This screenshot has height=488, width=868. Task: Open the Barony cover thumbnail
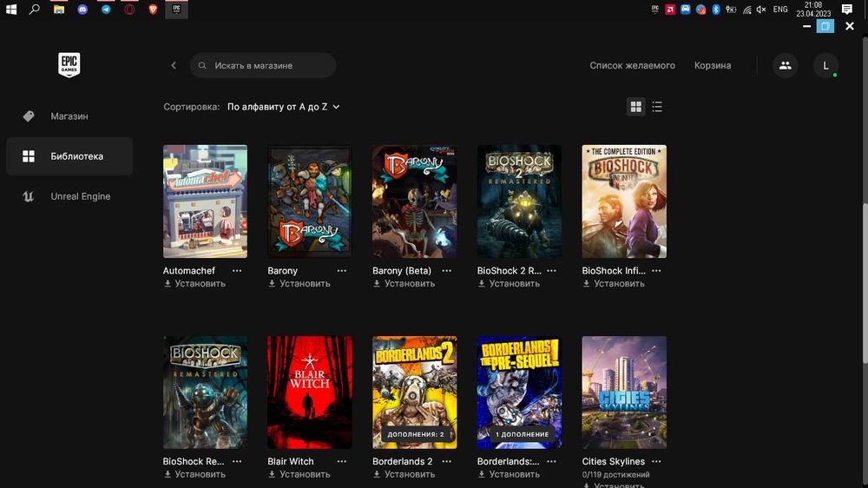pyautogui.click(x=310, y=201)
